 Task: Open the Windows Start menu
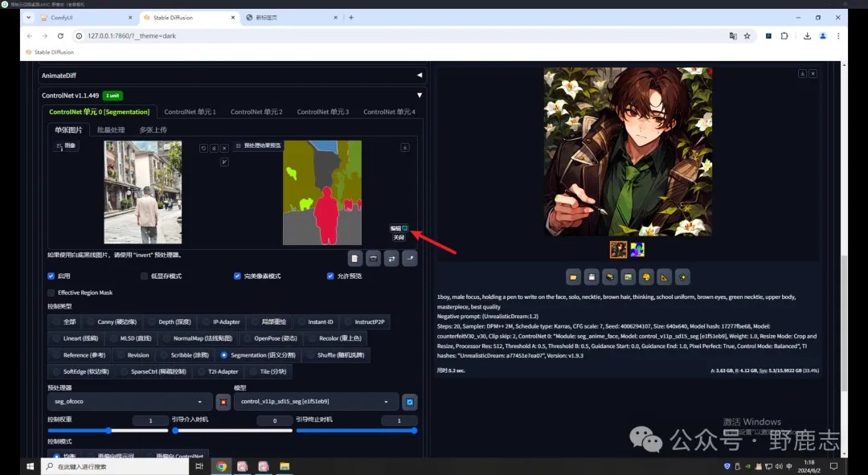(x=30, y=466)
